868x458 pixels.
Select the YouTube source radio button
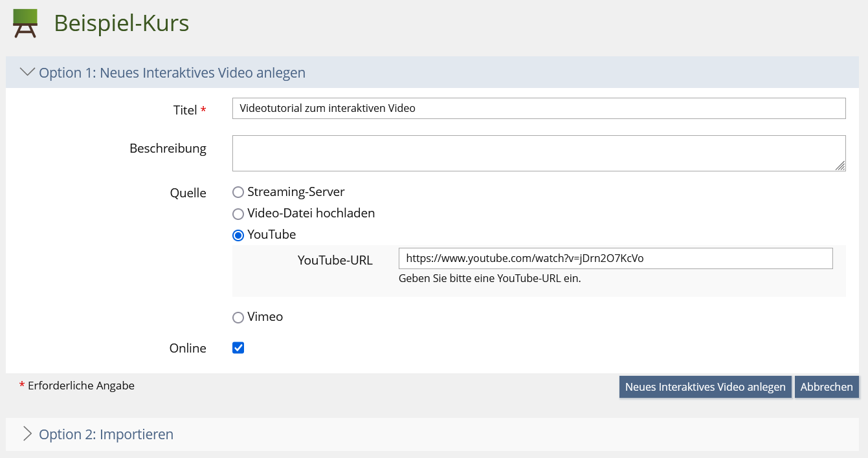pyautogui.click(x=238, y=235)
